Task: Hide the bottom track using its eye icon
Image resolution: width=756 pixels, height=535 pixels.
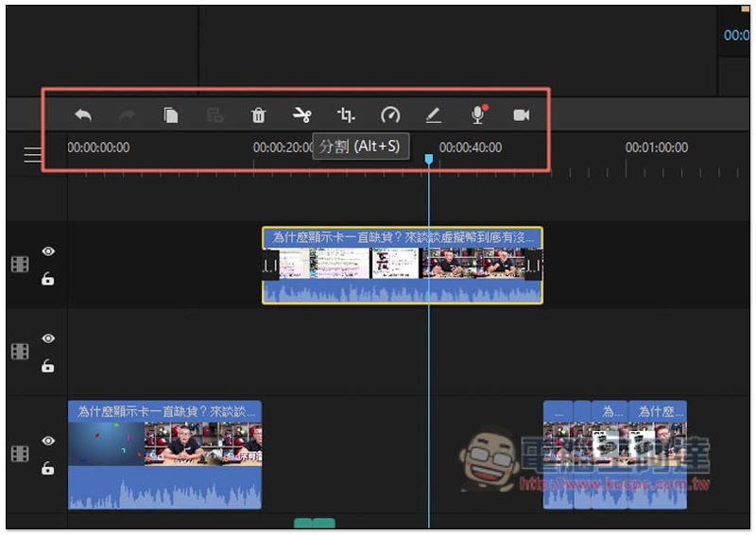Action: tap(48, 440)
